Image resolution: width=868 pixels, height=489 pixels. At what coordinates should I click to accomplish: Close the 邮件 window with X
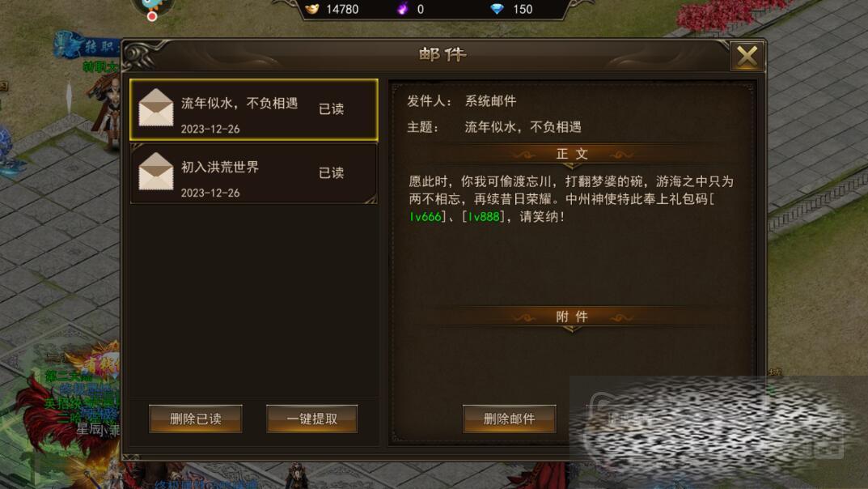747,56
